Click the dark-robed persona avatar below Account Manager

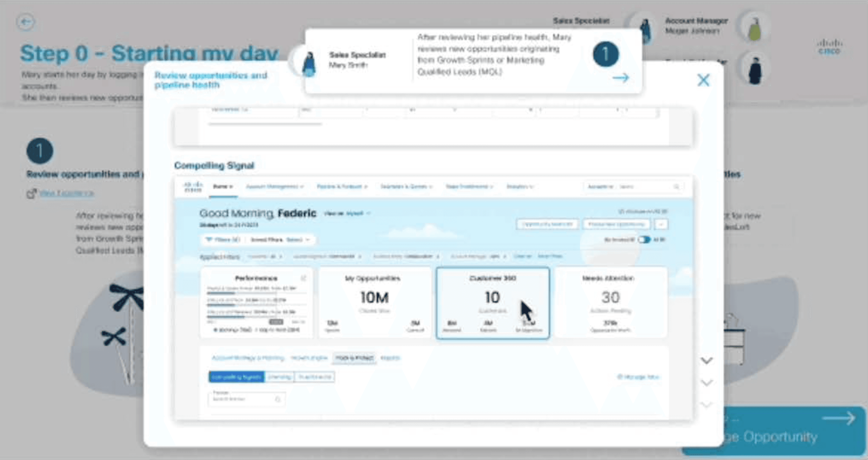tap(755, 70)
